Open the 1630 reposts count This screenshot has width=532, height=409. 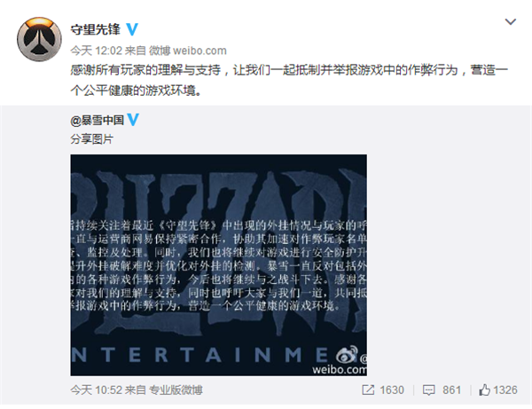[392, 390]
